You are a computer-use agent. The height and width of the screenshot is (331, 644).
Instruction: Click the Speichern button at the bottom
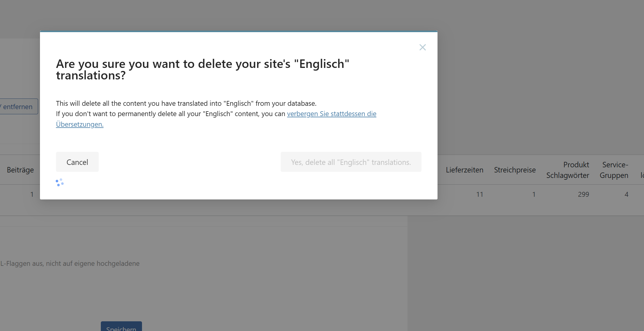(x=121, y=327)
